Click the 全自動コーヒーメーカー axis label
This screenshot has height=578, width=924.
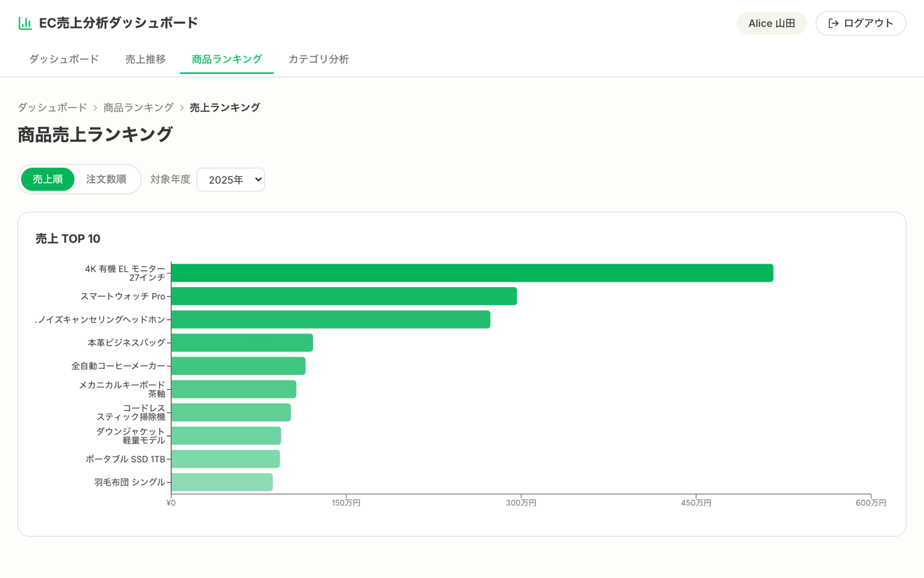coord(119,366)
